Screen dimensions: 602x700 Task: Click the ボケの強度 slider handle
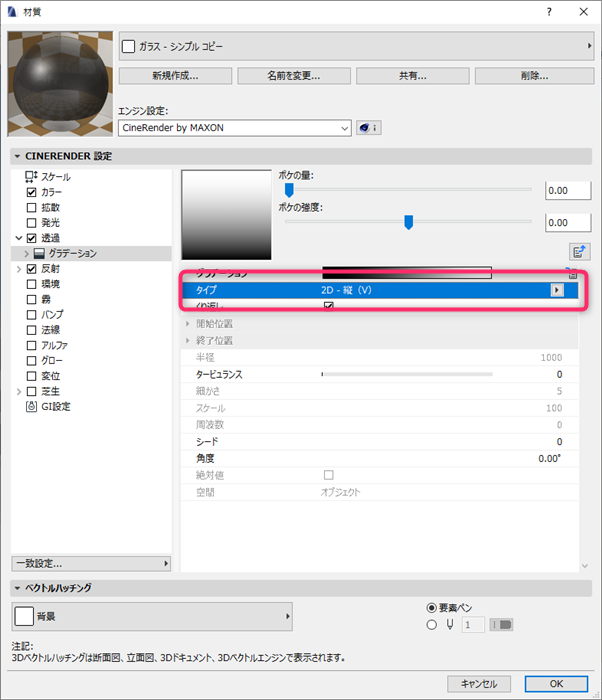(408, 222)
